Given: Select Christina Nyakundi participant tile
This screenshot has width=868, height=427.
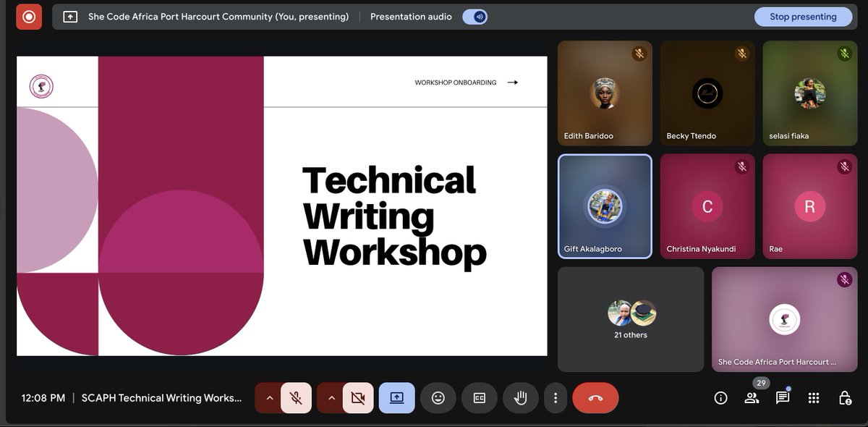Looking at the screenshot, I should tap(707, 206).
